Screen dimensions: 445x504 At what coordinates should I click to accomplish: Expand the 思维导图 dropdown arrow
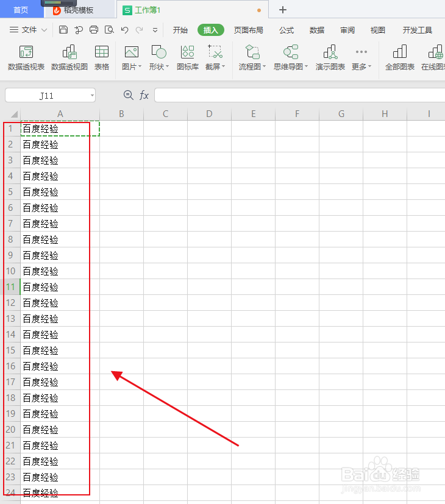(307, 66)
